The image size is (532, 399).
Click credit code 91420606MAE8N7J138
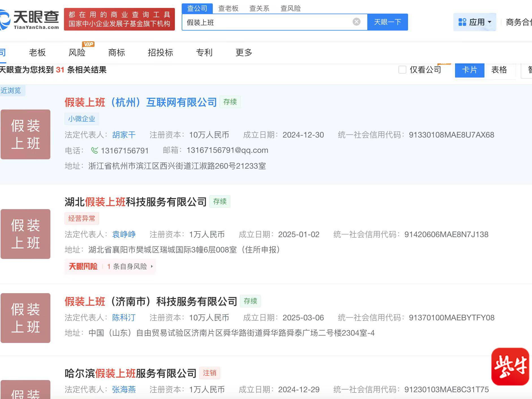point(446,234)
